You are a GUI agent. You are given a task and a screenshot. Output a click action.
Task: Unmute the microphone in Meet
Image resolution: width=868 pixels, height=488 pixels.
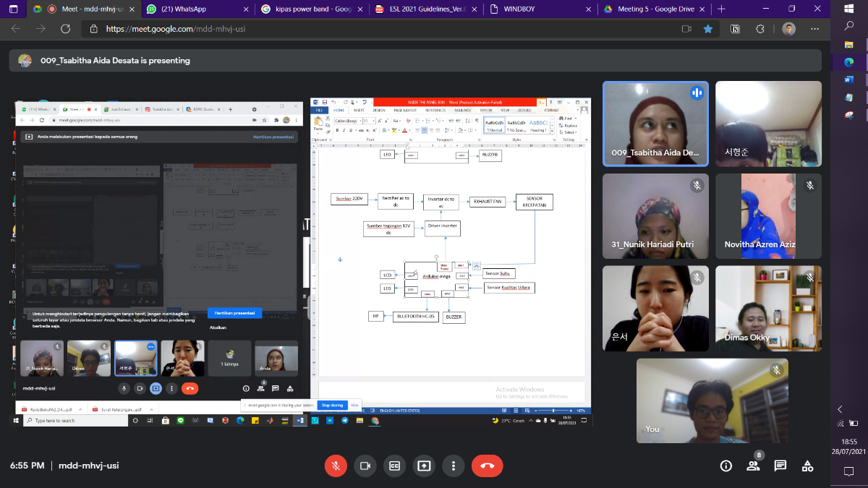tap(335, 466)
